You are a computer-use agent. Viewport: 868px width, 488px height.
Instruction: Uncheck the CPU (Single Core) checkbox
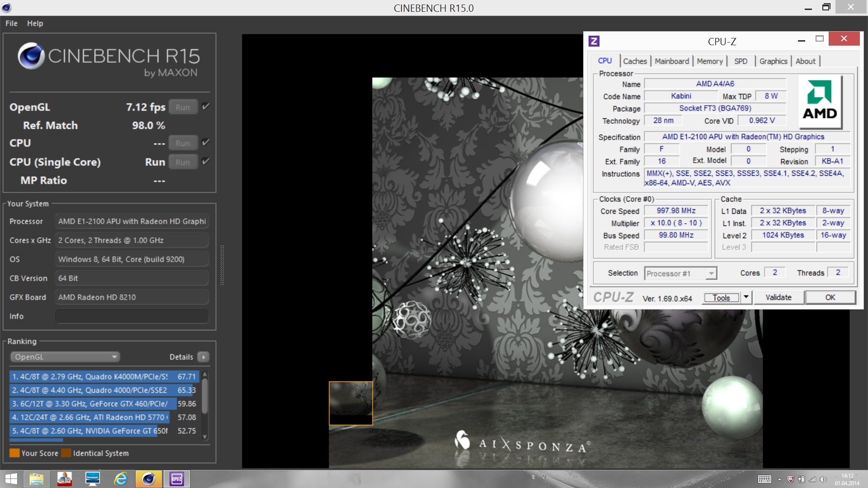click(x=206, y=161)
